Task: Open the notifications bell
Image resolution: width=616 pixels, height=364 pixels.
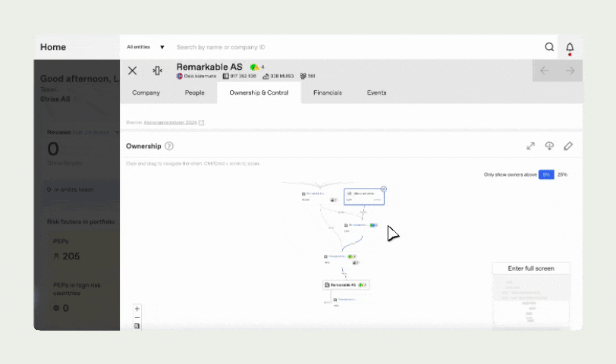Action: pyautogui.click(x=570, y=48)
